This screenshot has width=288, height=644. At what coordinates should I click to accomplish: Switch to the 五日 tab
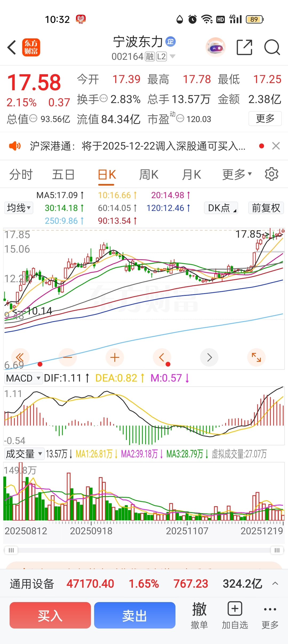(63, 175)
